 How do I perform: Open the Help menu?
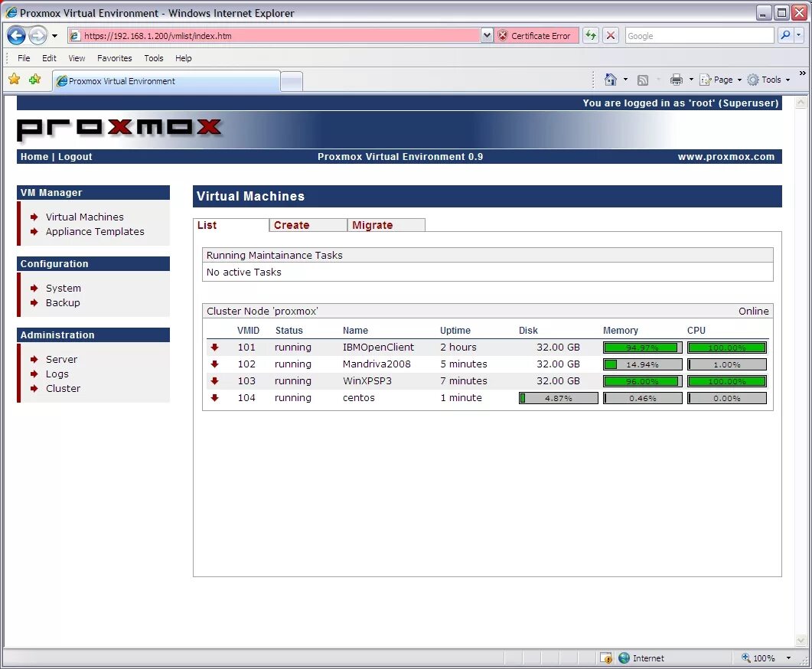point(184,58)
